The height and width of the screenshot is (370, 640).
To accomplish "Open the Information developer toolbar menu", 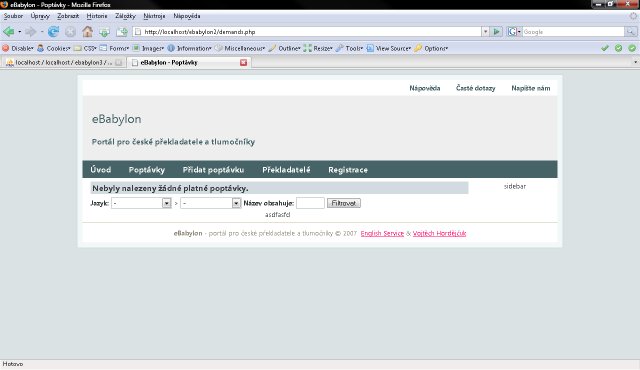I will click(189, 48).
